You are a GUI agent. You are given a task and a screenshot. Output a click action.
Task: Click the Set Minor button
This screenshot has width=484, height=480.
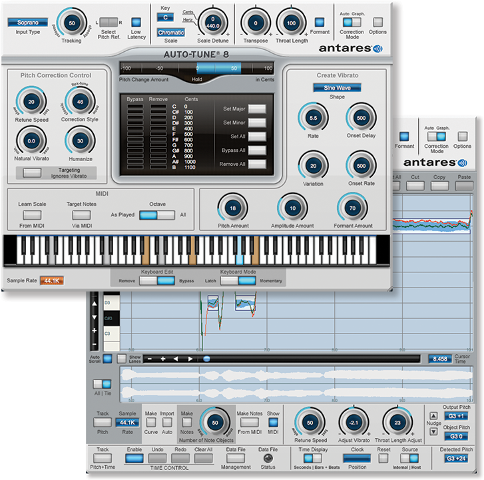pos(257,123)
